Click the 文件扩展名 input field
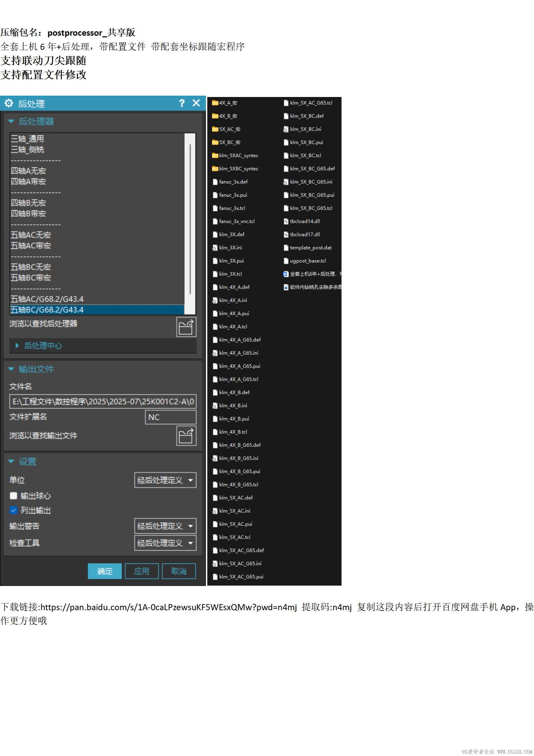 tap(171, 417)
